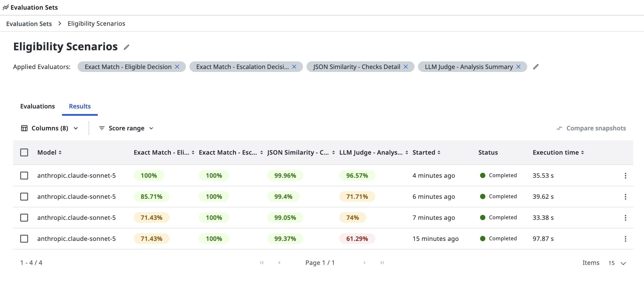Sort the table by Started time
This screenshot has height=290, width=644.
pos(439,153)
